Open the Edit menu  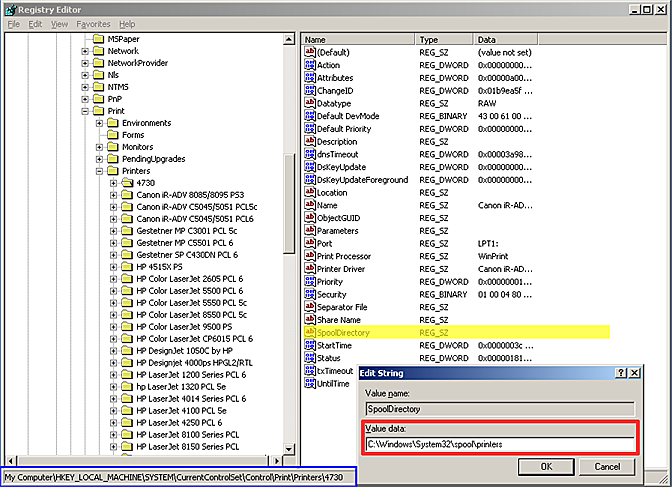(x=35, y=24)
